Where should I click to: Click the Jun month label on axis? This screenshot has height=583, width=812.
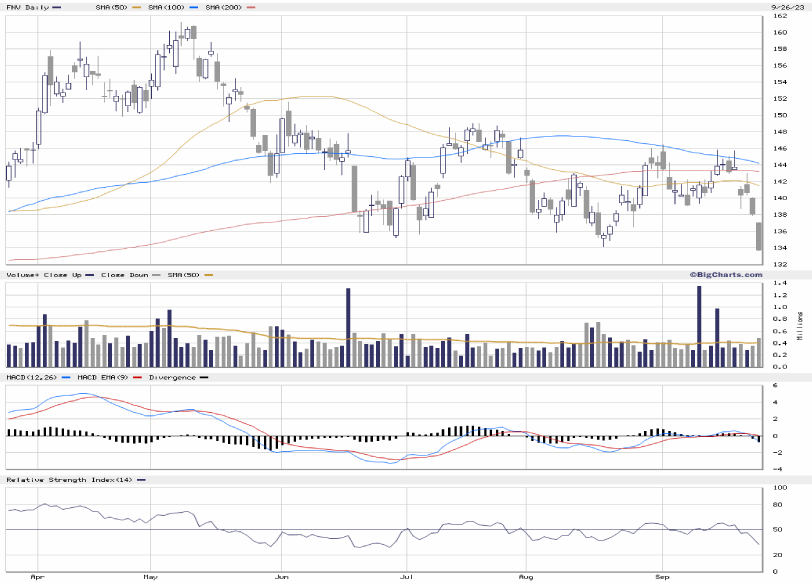[x=282, y=577]
